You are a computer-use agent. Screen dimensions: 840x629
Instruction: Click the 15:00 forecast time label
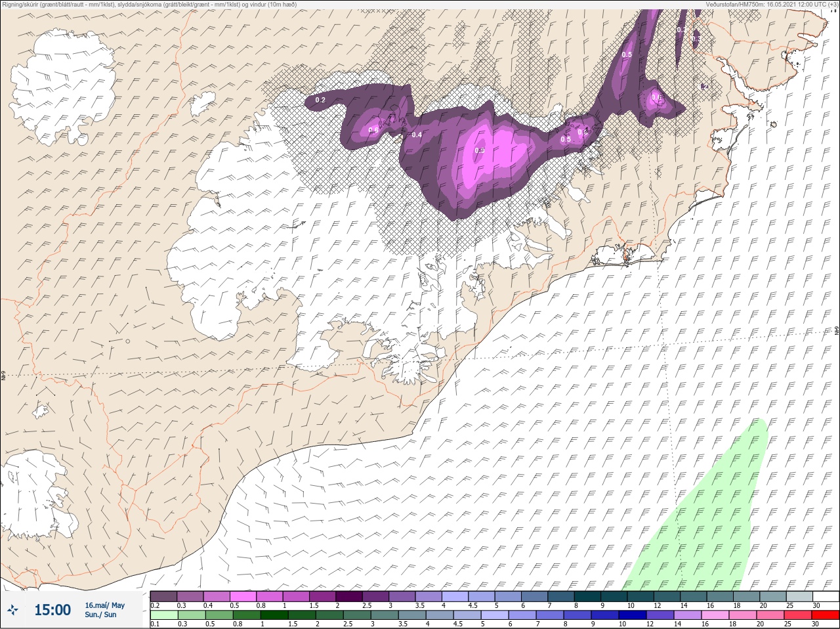[x=52, y=610]
